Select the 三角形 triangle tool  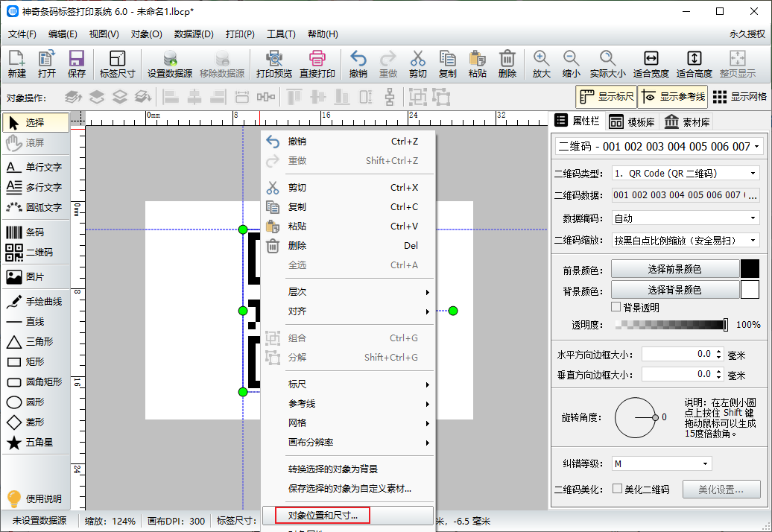34,342
